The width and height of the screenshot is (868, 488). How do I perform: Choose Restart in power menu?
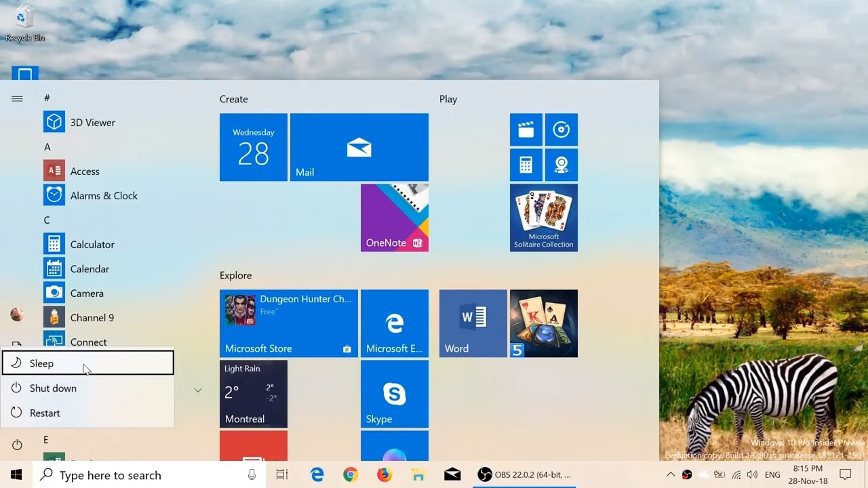tap(88, 413)
